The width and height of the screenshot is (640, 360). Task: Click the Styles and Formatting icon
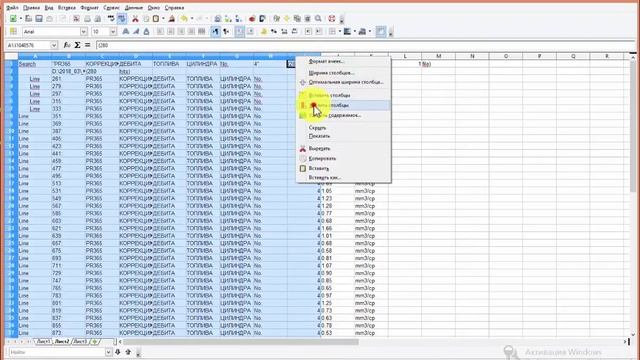pos(13,31)
